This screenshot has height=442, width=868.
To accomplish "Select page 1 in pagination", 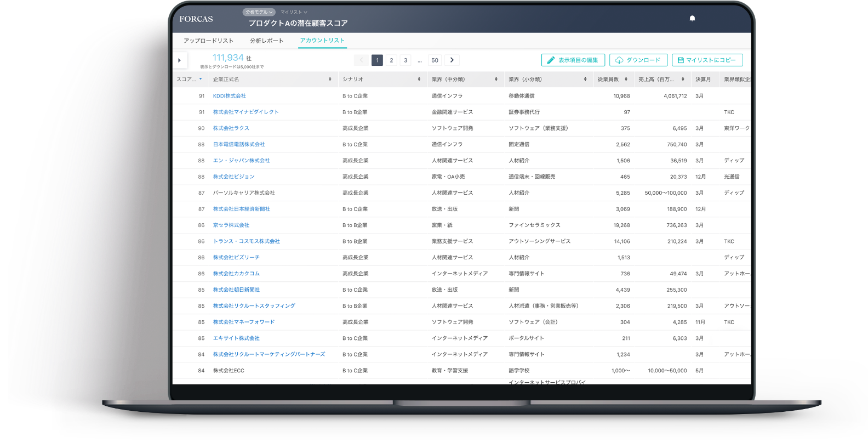I will point(377,60).
